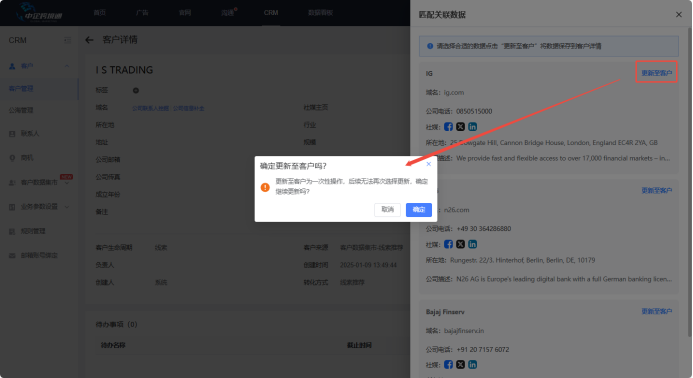Click phone number +91 20 7157 6072
693x378 pixels.
[x=483, y=349]
